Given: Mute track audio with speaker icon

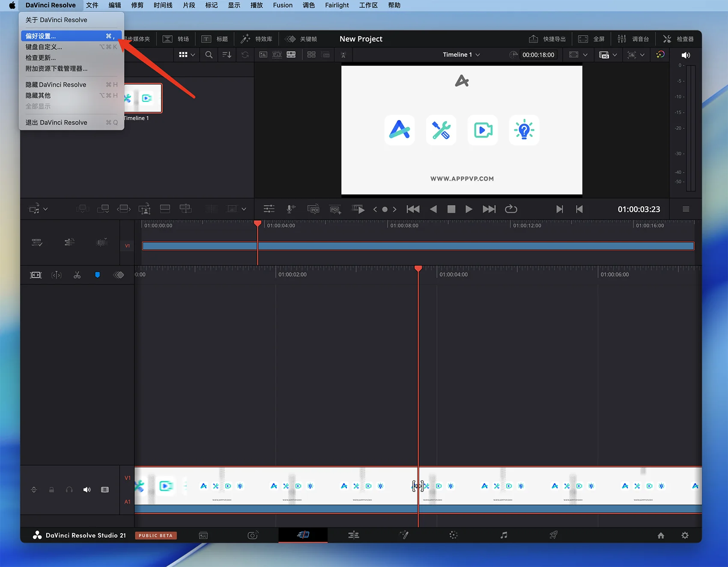Looking at the screenshot, I should coord(87,490).
